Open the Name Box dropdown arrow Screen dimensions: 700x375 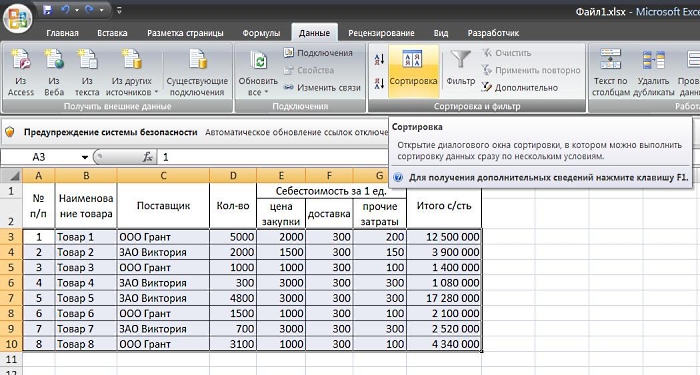[x=84, y=157]
